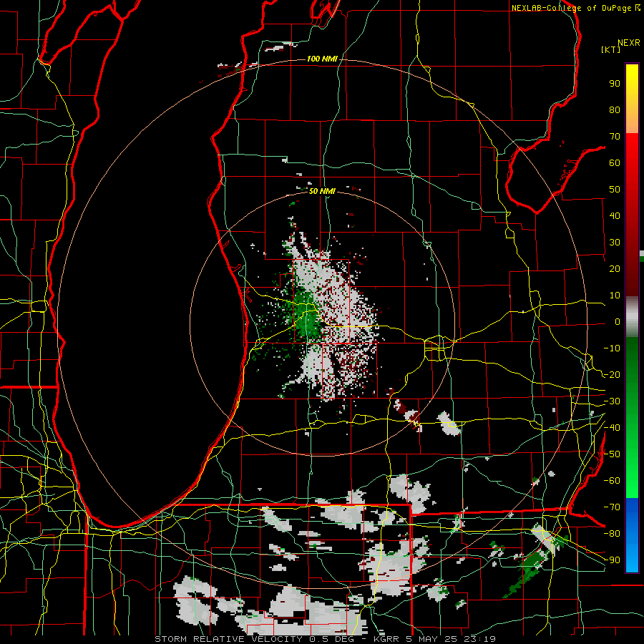
Task: Click the "NEXLAB-College of DuPage" credit text
Action: click(572, 8)
